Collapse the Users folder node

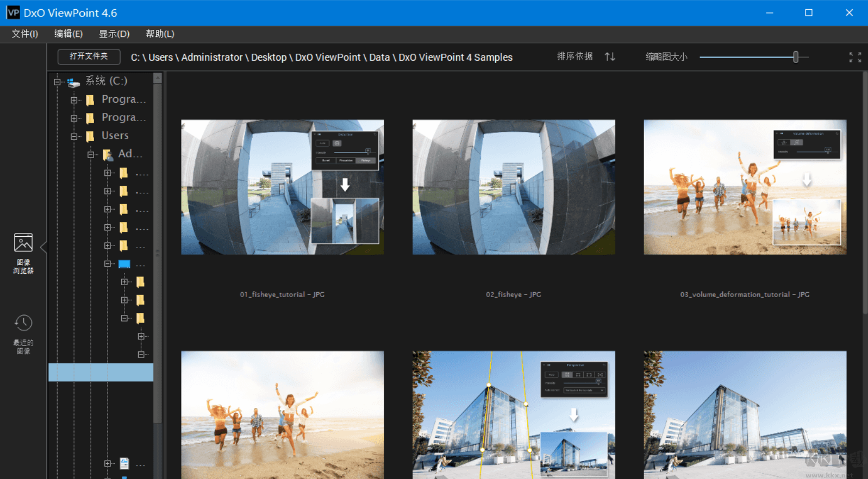pyautogui.click(x=74, y=136)
